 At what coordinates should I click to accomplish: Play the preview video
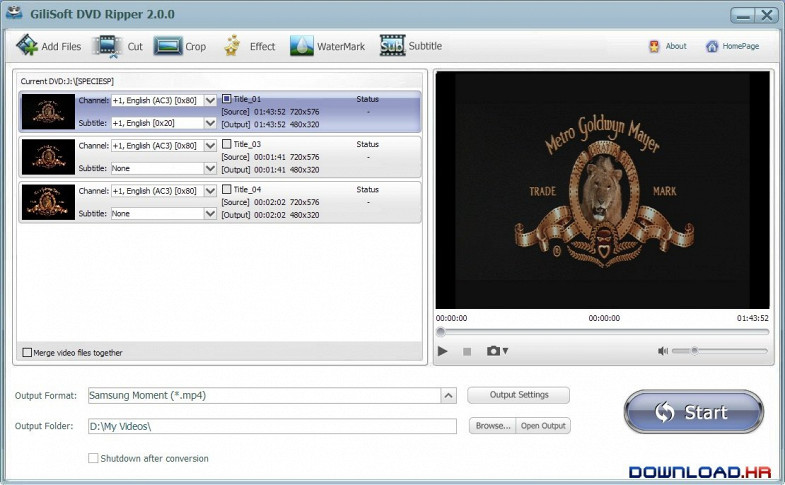tap(442, 351)
